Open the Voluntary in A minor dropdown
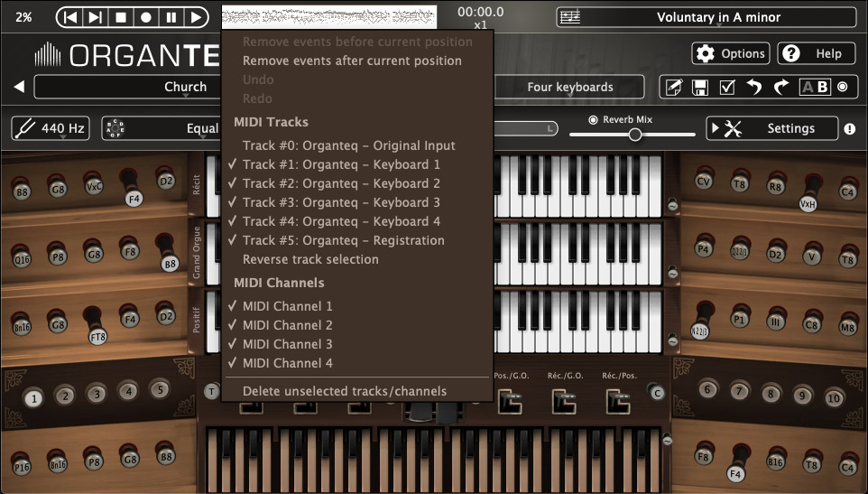Image resolution: width=868 pixels, height=494 pixels. pyautogui.click(x=718, y=17)
